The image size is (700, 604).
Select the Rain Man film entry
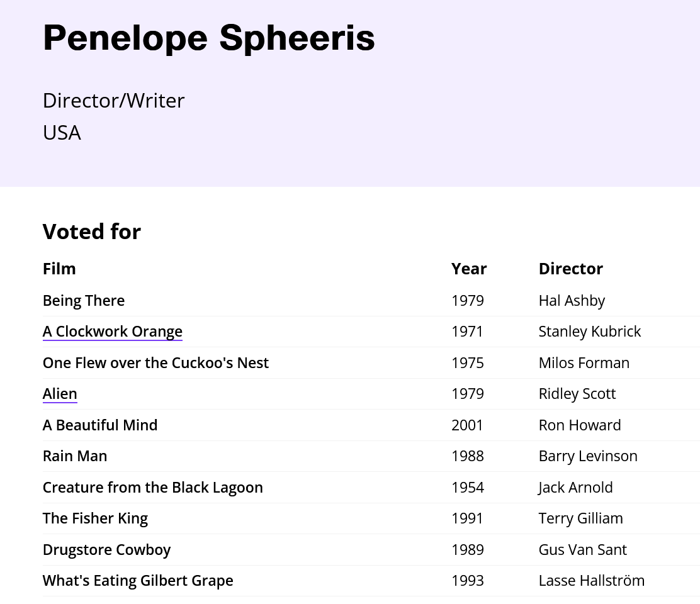click(75, 456)
